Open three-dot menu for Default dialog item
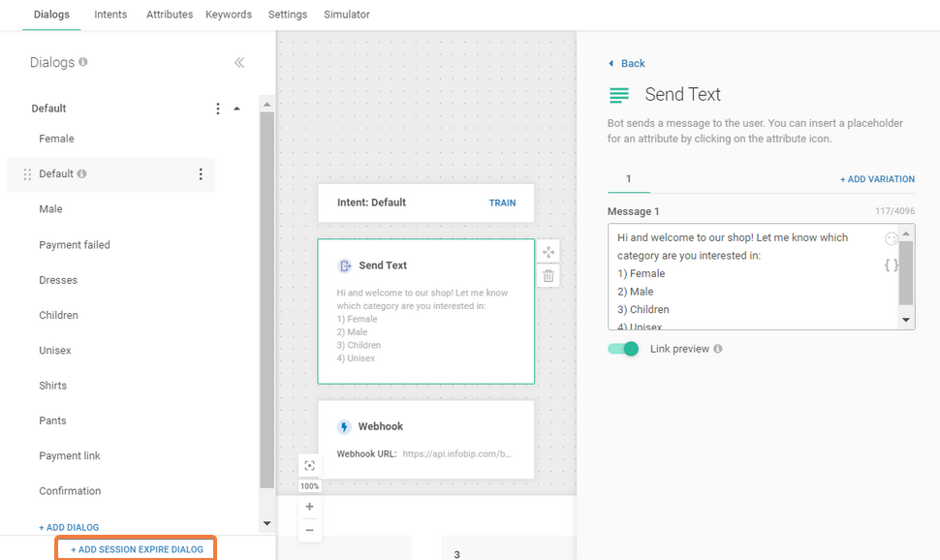Viewport: 940px width, 560px height. (201, 174)
